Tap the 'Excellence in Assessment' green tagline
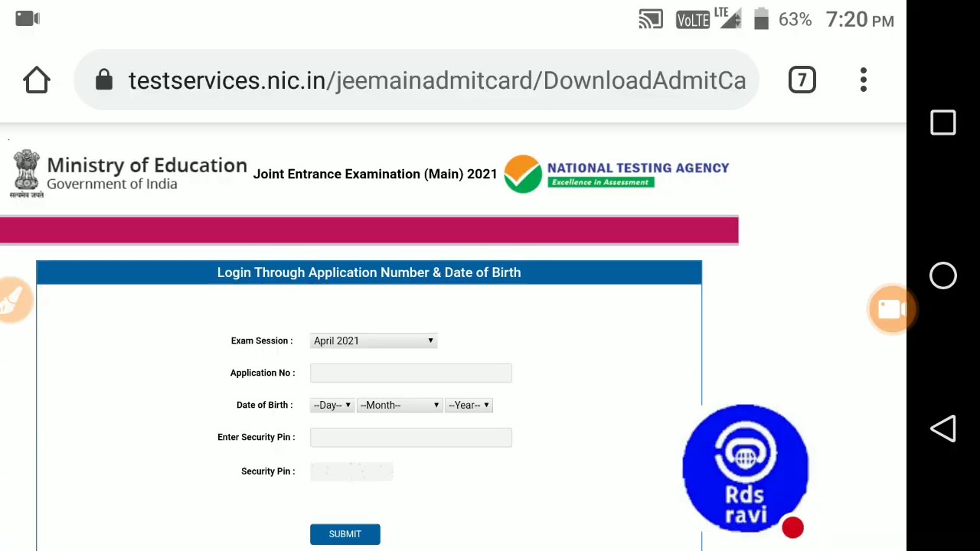 pyautogui.click(x=601, y=182)
